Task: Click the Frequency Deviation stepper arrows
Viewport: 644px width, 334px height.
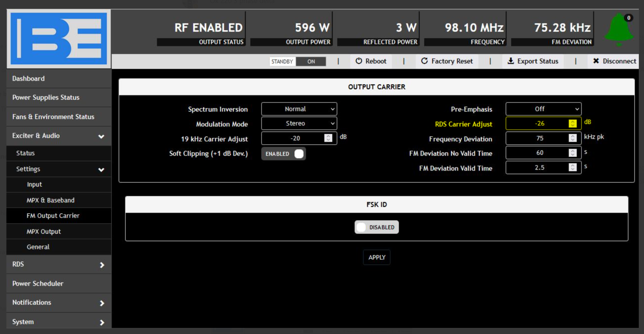Action: pyautogui.click(x=573, y=138)
